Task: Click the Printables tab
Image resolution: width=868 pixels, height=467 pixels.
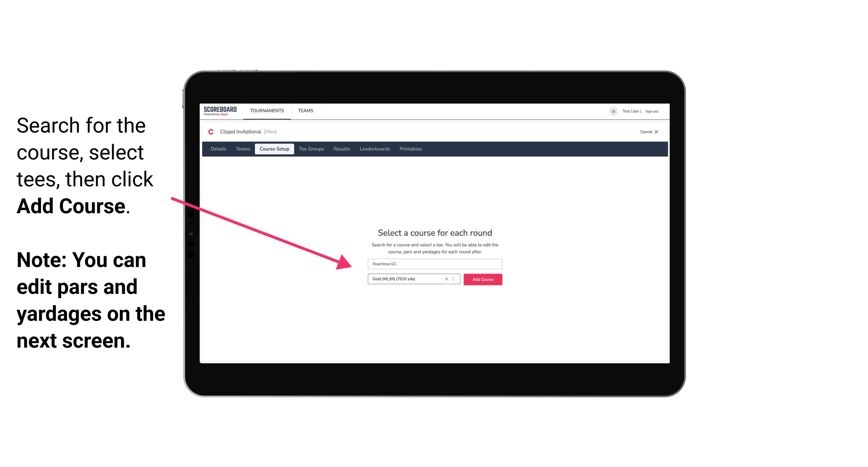Action: [x=411, y=148]
